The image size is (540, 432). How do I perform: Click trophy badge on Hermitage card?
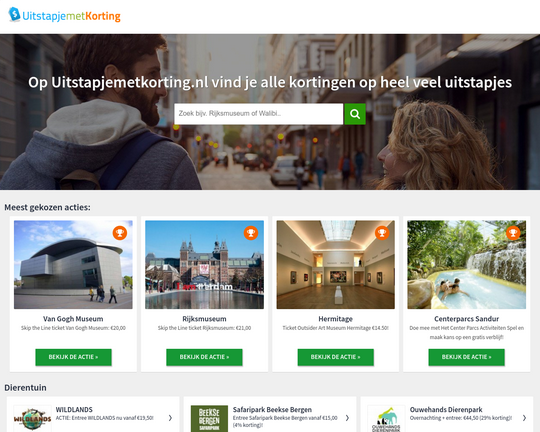[382, 233]
